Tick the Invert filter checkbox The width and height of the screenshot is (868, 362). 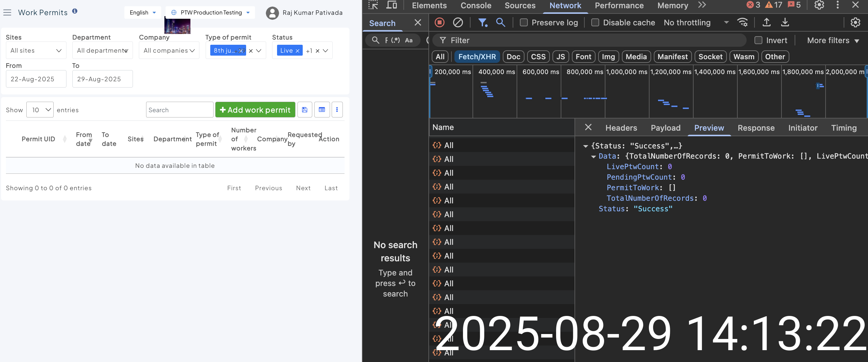pyautogui.click(x=758, y=40)
